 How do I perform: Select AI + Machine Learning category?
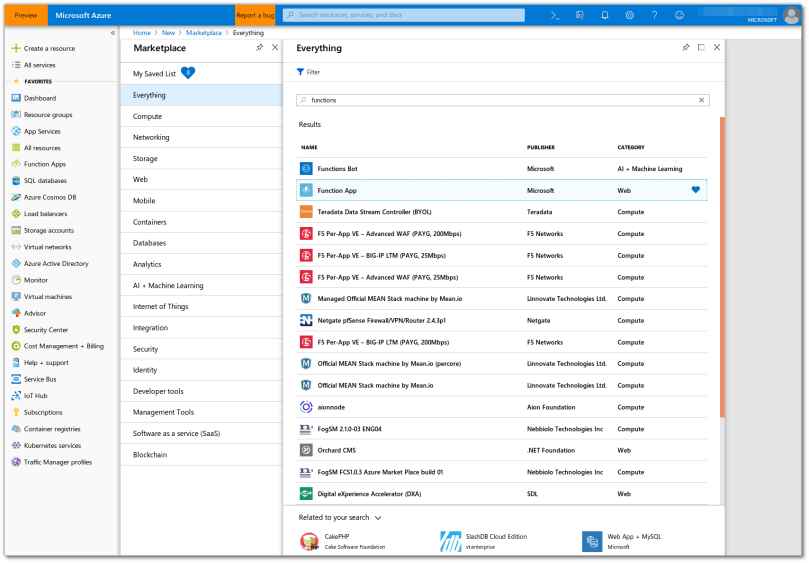coord(167,285)
